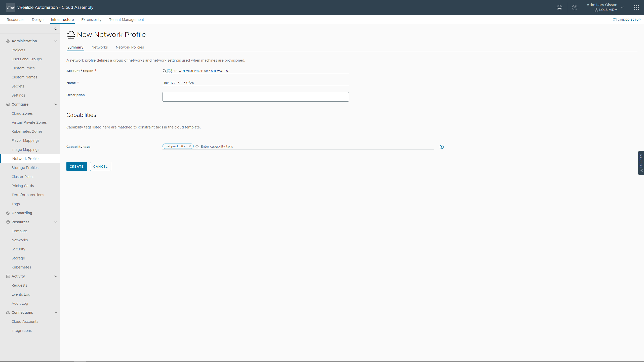This screenshot has width=644, height=362.
Task: Open Users and Groups page
Action: pos(27,59)
